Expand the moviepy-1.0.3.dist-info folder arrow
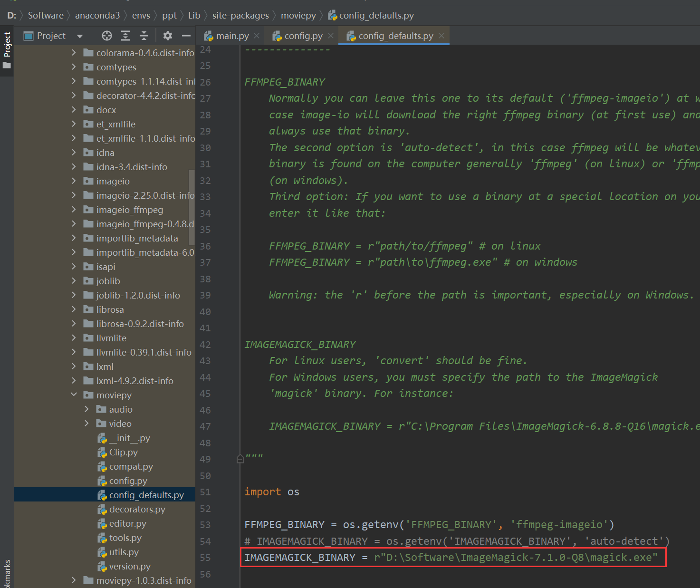 [x=74, y=580]
